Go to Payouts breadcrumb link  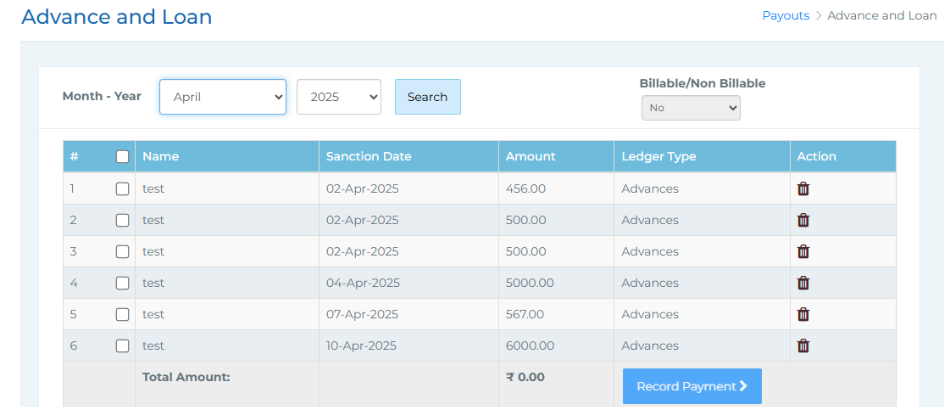[x=785, y=15]
